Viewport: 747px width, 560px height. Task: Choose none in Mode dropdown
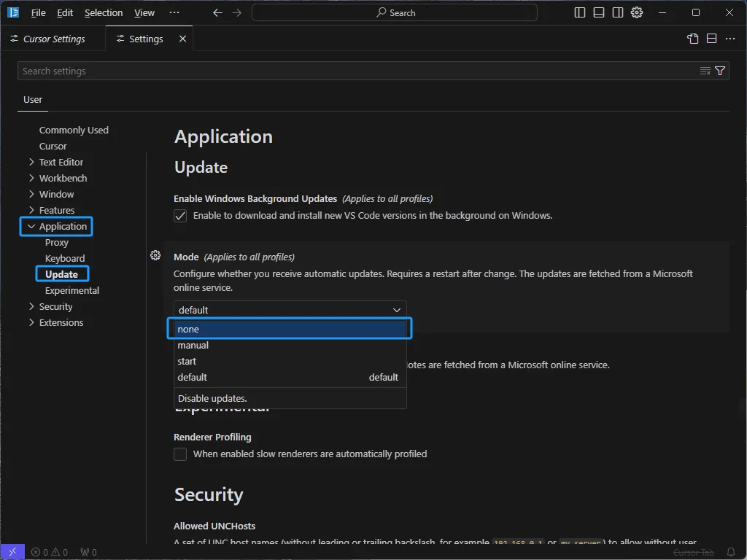tap(290, 329)
